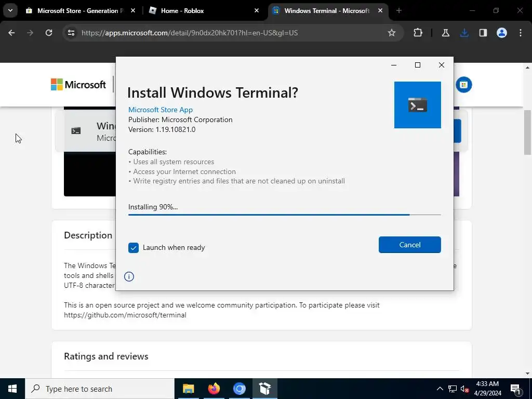Open the Windows Start menu
The width and height of the screenshot is (532, 399).
[x=12, y=389]
